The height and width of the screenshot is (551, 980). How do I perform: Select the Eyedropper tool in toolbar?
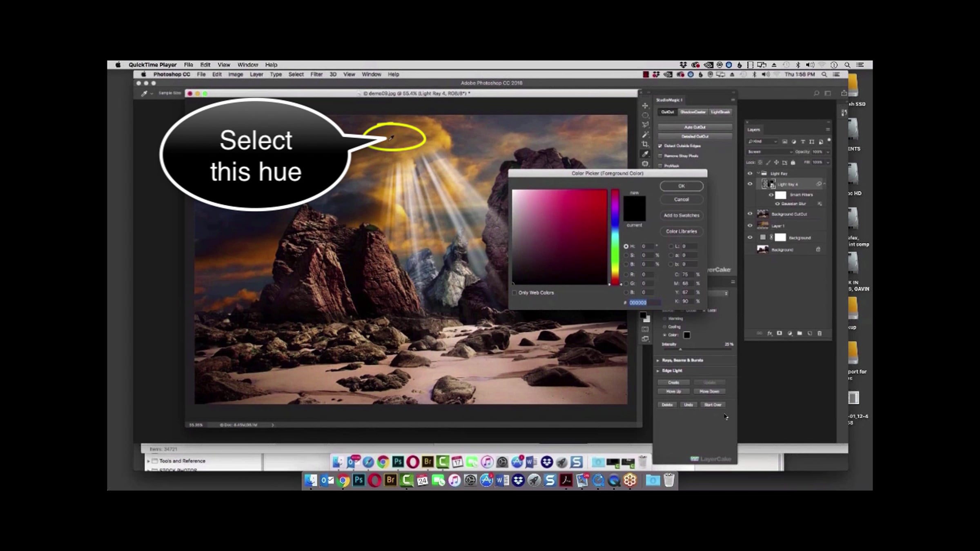tap(645, 154)
